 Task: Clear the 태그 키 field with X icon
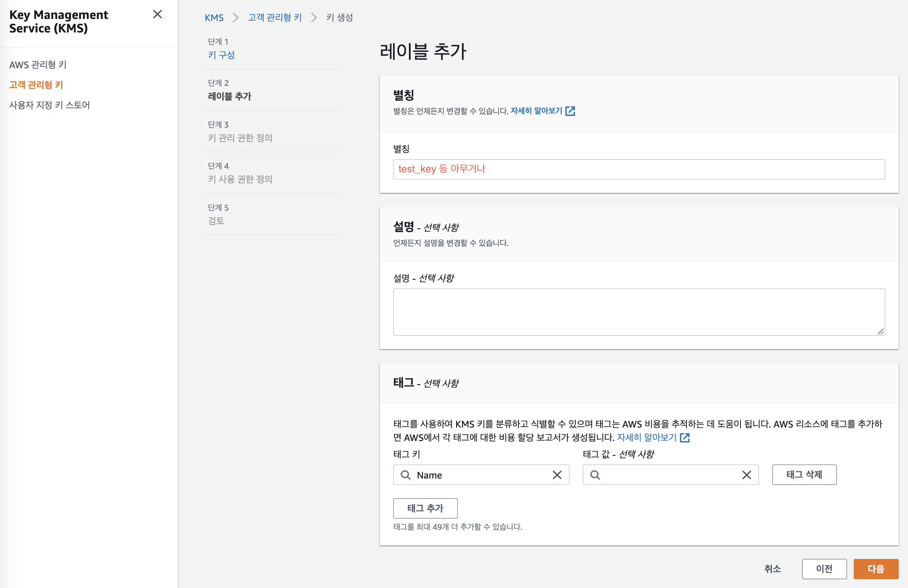coord(557,475)
